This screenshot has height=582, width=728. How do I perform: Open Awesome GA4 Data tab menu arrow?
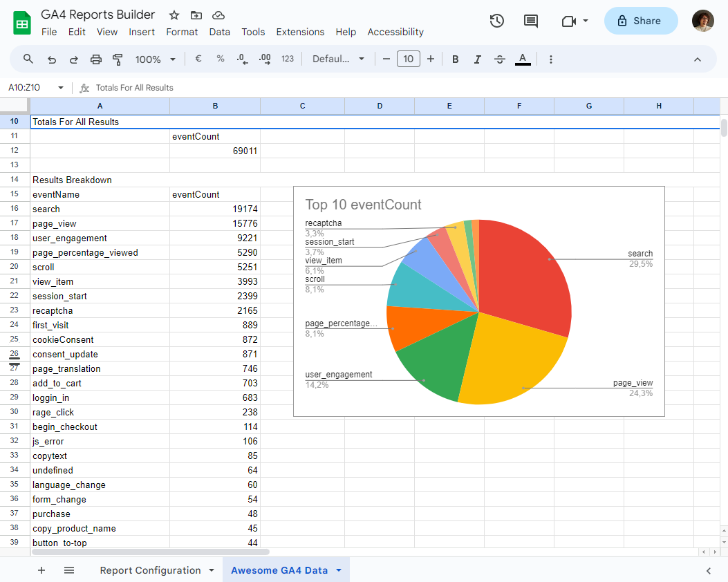339,570
